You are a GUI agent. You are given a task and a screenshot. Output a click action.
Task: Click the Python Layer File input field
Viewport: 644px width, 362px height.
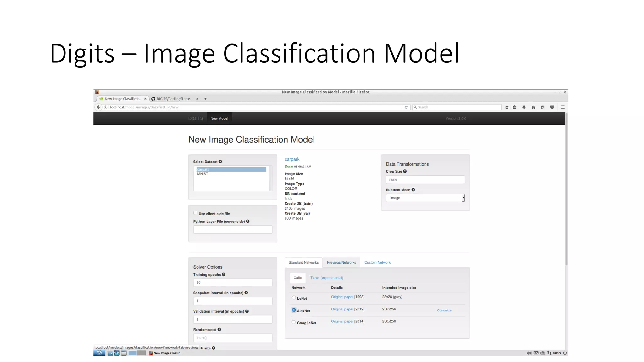pyautogui.click(x=233, y=229)
